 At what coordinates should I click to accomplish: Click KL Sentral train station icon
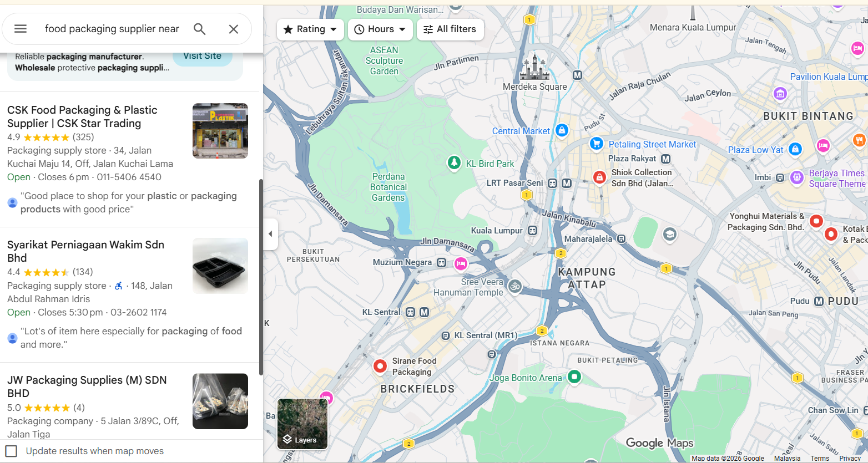410,312
